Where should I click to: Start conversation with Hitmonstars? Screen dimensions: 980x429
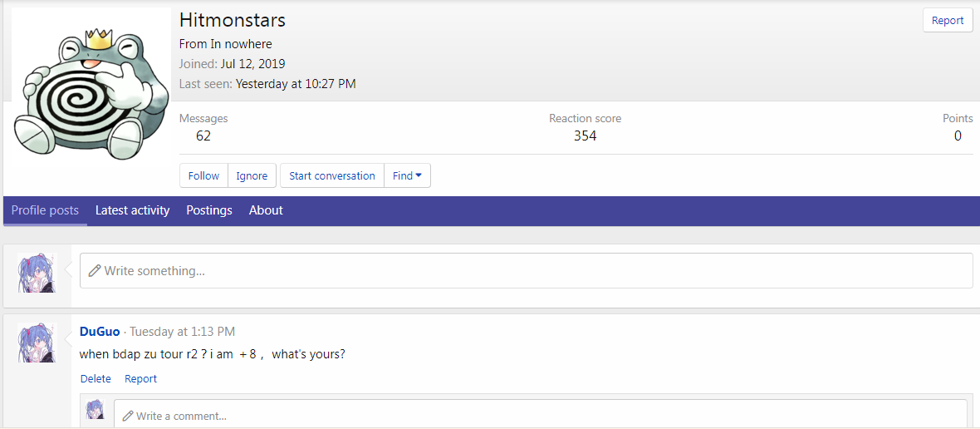coord(332,175)
